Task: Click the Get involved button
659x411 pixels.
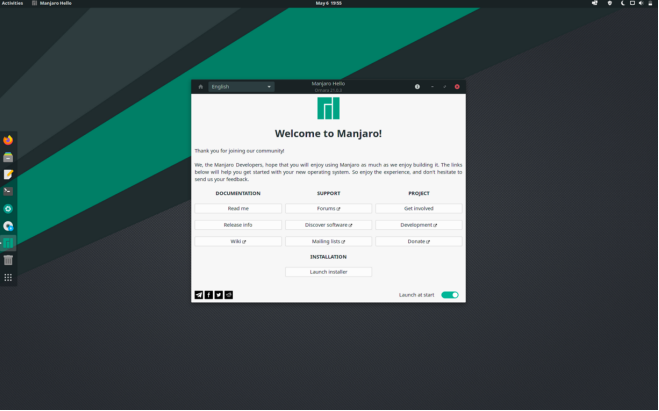Action: [x=419, y=208]
